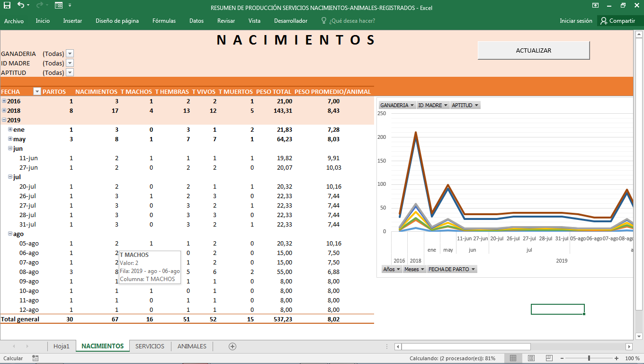Expand the 2016 year row

tap(4, 101)
